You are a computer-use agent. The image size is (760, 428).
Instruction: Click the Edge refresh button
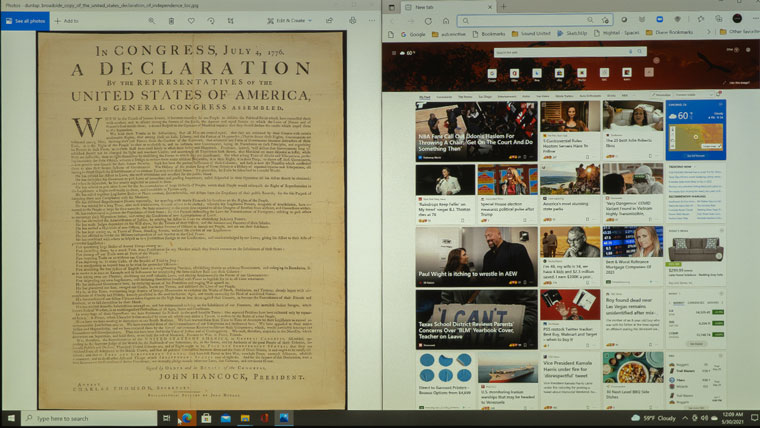[428, 21]
